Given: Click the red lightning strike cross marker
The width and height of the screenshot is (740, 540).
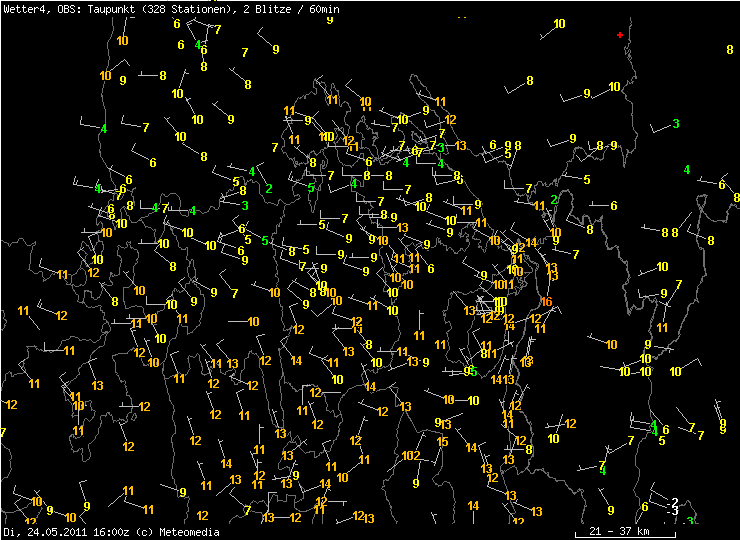Looking at the screenshot, I should coord(620,35).
